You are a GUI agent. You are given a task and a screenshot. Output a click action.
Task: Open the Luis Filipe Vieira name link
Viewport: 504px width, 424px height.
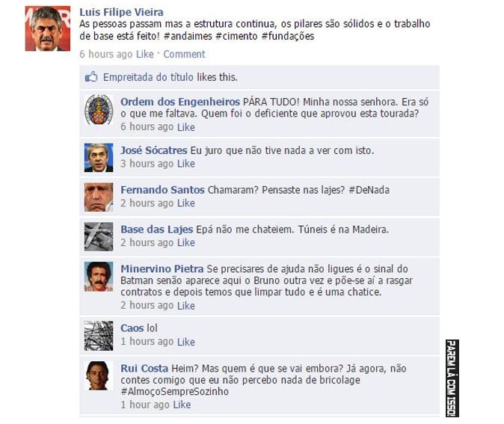[x=121, y=12]
